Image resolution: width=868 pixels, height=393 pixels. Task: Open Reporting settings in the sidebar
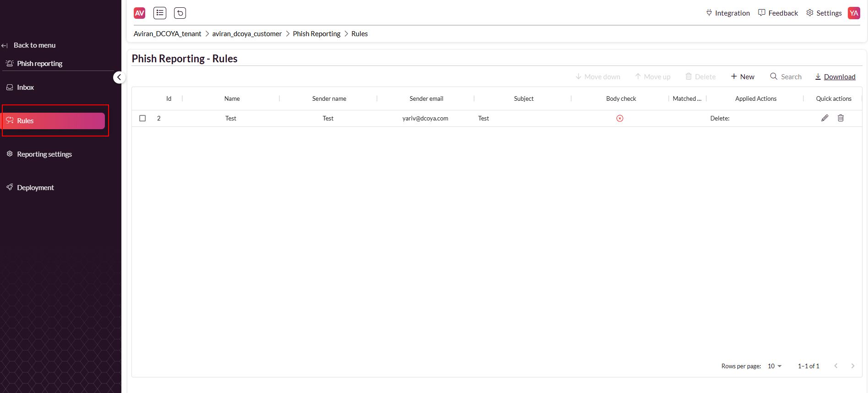(x=44, y=154)
